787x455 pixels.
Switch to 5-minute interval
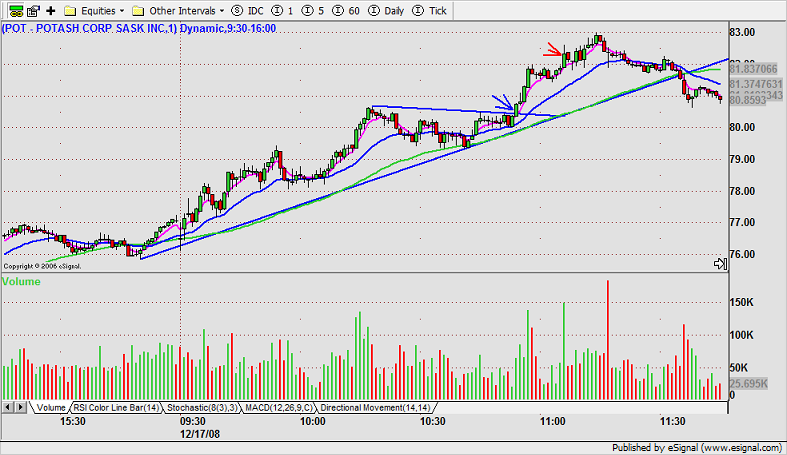(x=314, y=11)
